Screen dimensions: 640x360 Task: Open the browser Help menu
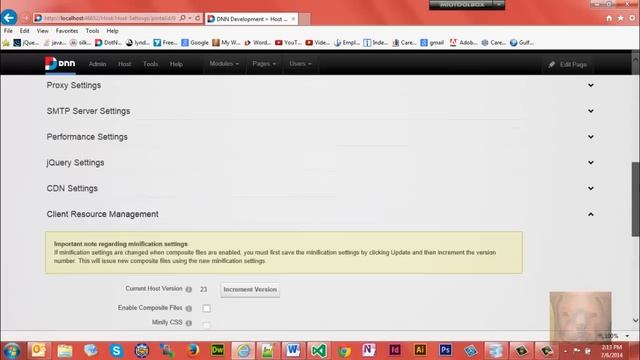click(112, 31)
